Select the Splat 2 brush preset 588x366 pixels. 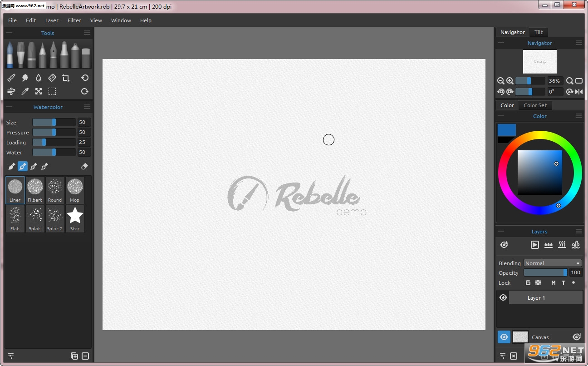[55, 219]
